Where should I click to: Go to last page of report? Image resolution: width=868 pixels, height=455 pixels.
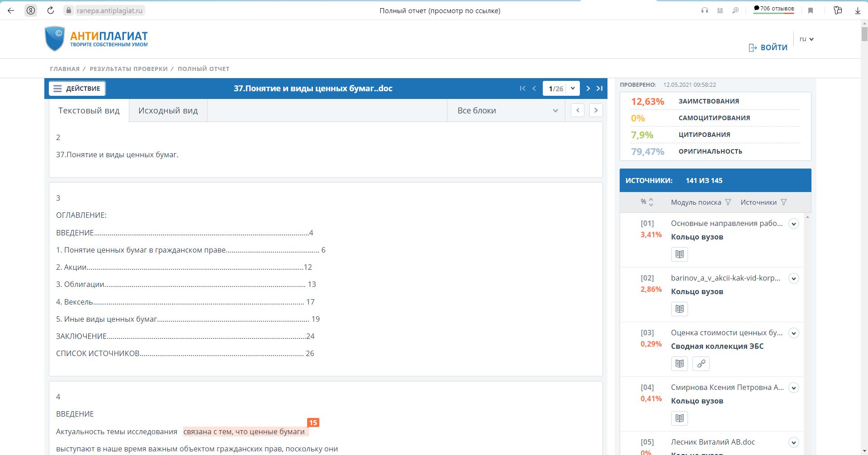tap(599, 89)
